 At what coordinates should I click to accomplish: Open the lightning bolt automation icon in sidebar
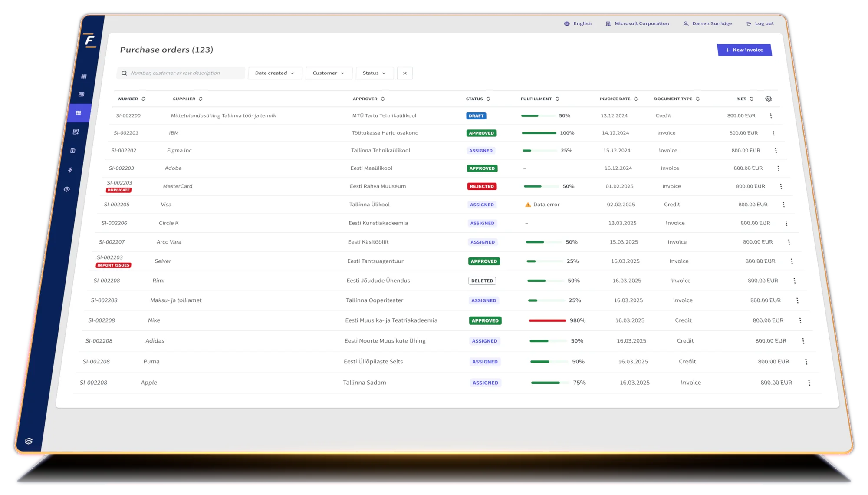(70, 170)
